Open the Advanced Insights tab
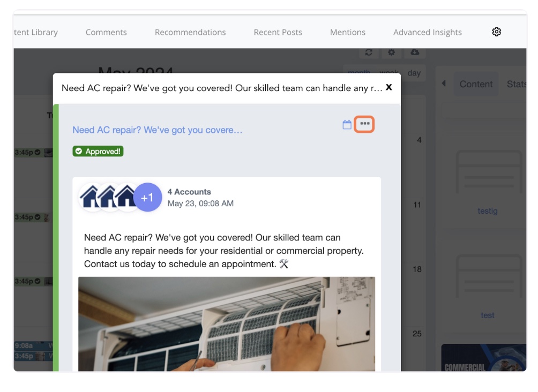This screenshot has width=538, height=392. (x=427, y=32)
